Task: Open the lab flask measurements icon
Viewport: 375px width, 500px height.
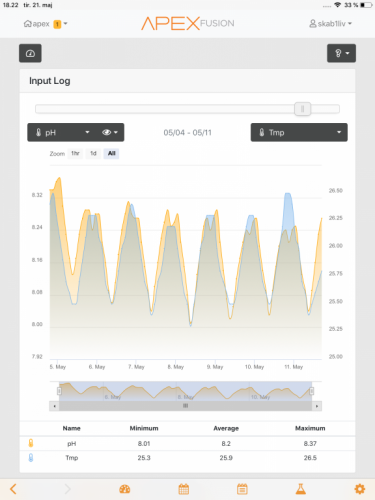Action: coord(301,489)
